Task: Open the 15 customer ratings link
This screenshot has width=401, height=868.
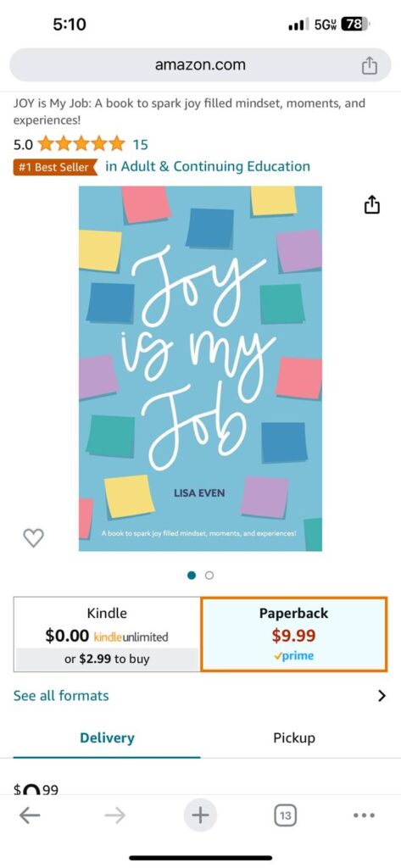Action: pyautogui.click(x=141, y=144)
